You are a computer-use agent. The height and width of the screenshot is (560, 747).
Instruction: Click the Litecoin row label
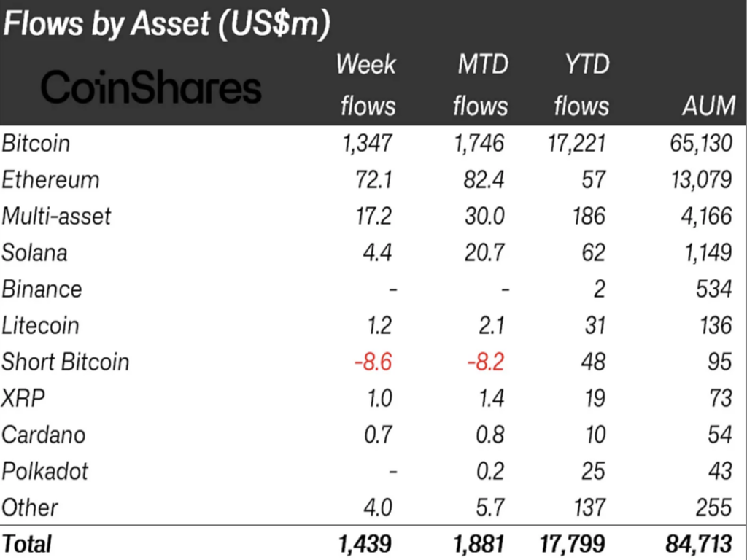tap(40, 325)
